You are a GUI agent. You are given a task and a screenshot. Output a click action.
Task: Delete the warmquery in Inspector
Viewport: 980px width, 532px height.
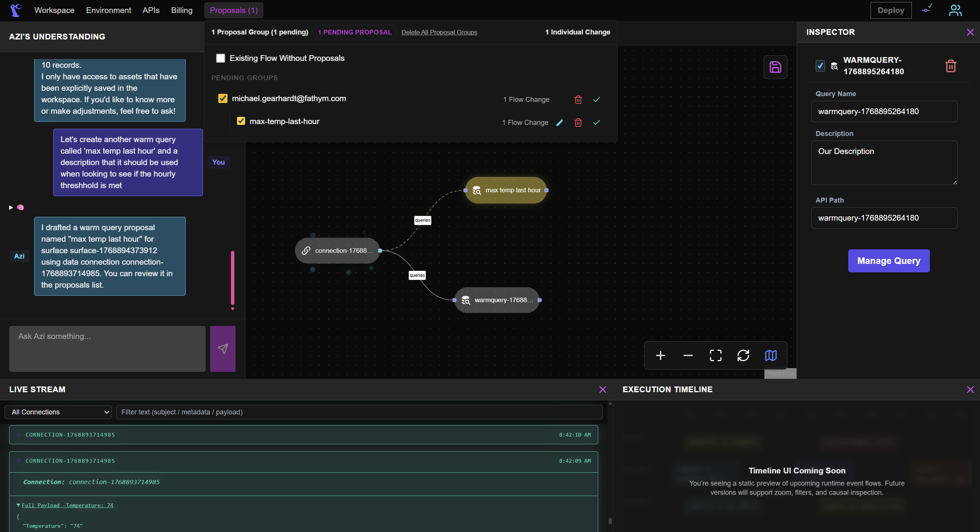pos(951,66)
